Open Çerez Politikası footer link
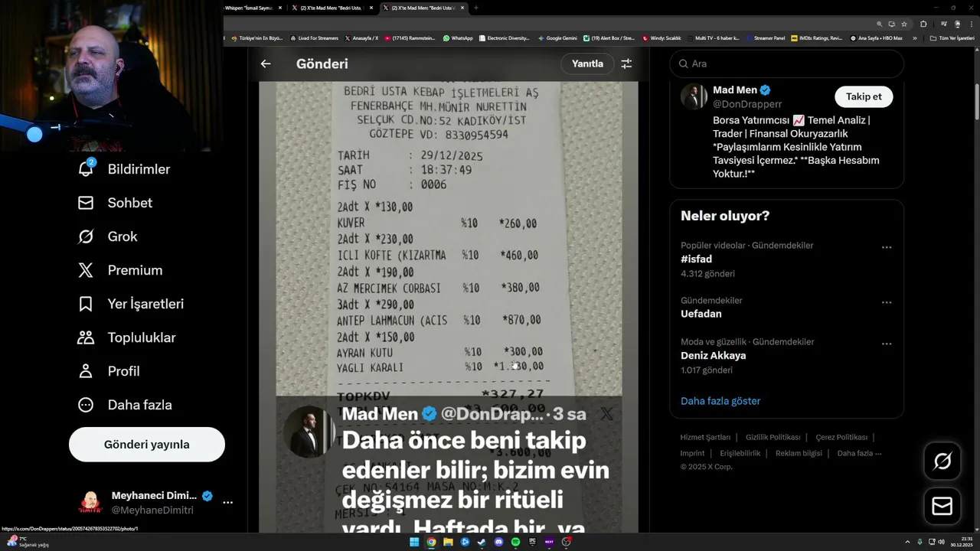980x551 pixels. tap(841, 438)
